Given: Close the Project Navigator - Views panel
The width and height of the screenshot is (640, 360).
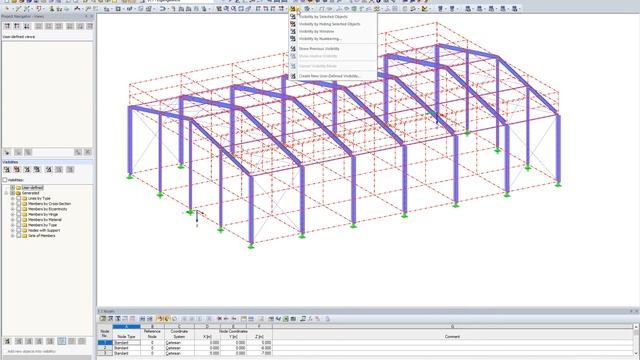Looking at the screenshot, I should click(92, 16).
